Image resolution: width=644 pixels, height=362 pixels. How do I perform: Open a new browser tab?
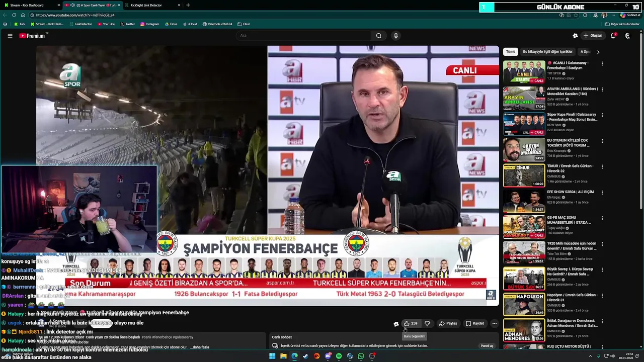188,5
